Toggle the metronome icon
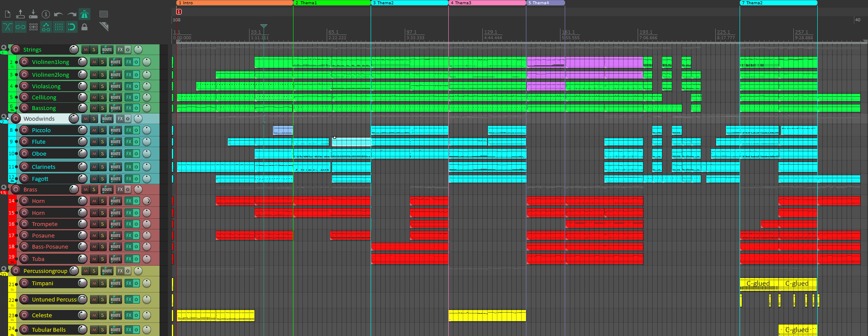Screen dimensions: 868x336 pos(84,14)
